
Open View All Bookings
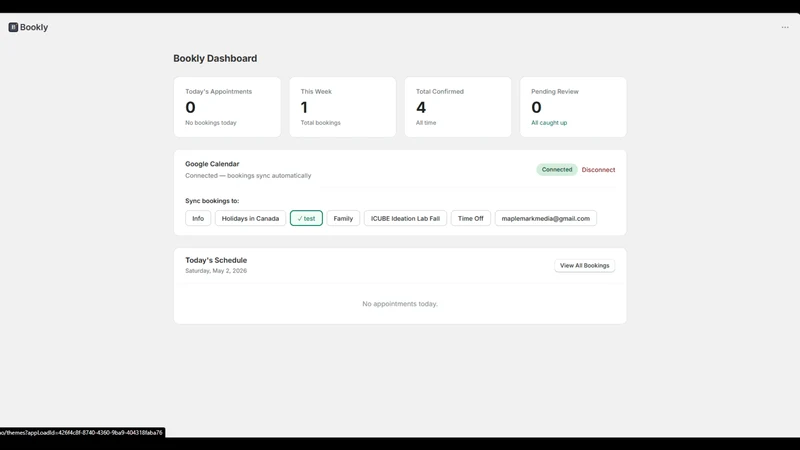(x=584, y=265)
